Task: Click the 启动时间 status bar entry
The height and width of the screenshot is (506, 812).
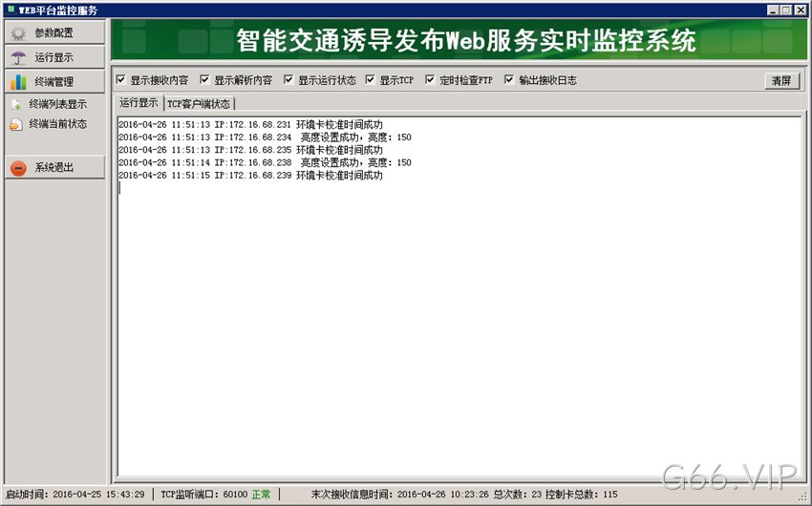Action: click(x=75, y=495)
